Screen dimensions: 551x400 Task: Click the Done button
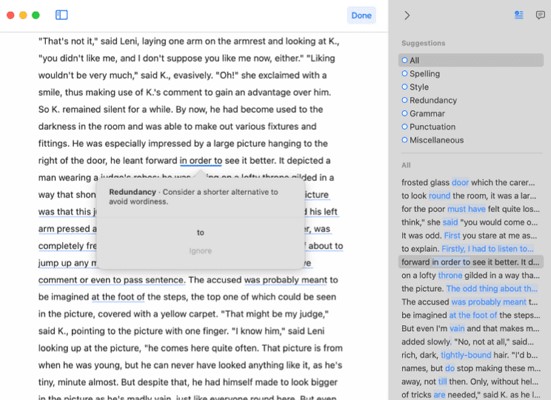pos(361,15)
